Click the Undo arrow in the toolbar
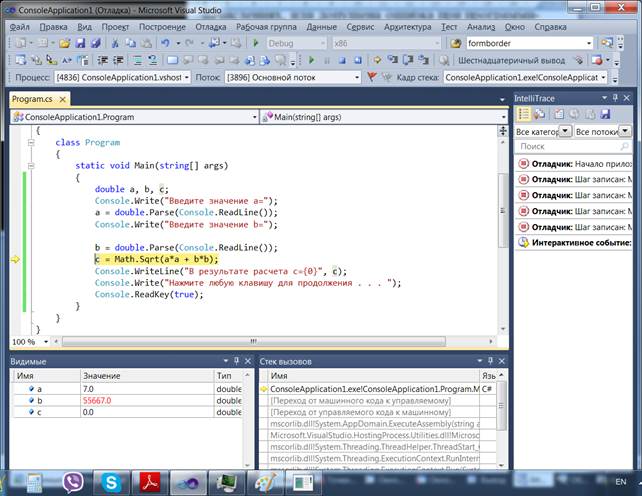The image size is (642, 496). [x=165, y=44]
